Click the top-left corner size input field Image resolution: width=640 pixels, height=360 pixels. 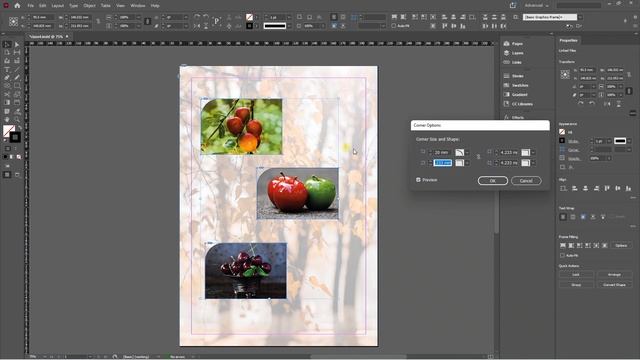point(442,153)
